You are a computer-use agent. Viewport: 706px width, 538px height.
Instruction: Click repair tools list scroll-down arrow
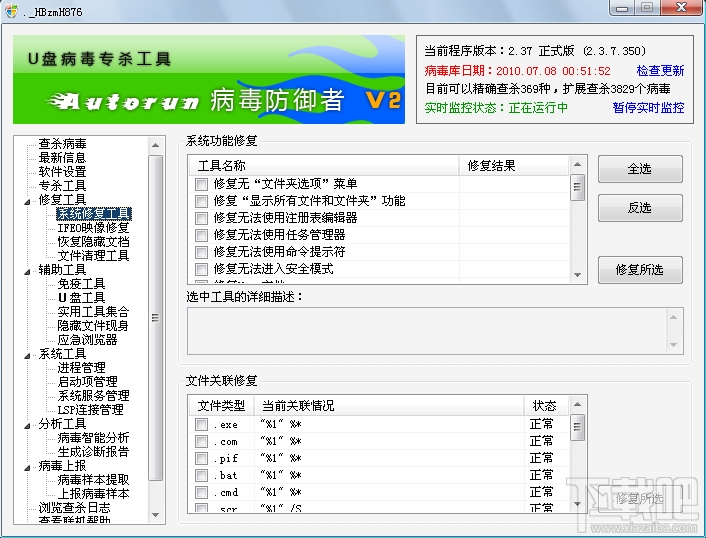578,275
